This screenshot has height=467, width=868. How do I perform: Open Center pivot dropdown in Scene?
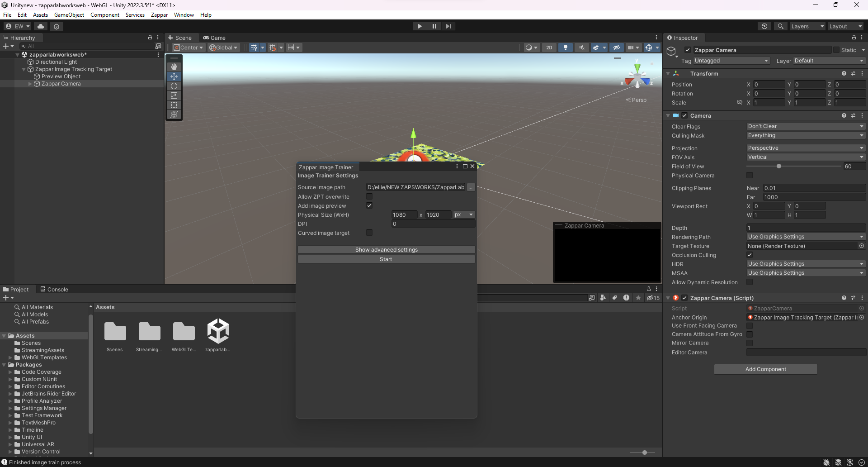pyautogui.click(x=189, y=48)
